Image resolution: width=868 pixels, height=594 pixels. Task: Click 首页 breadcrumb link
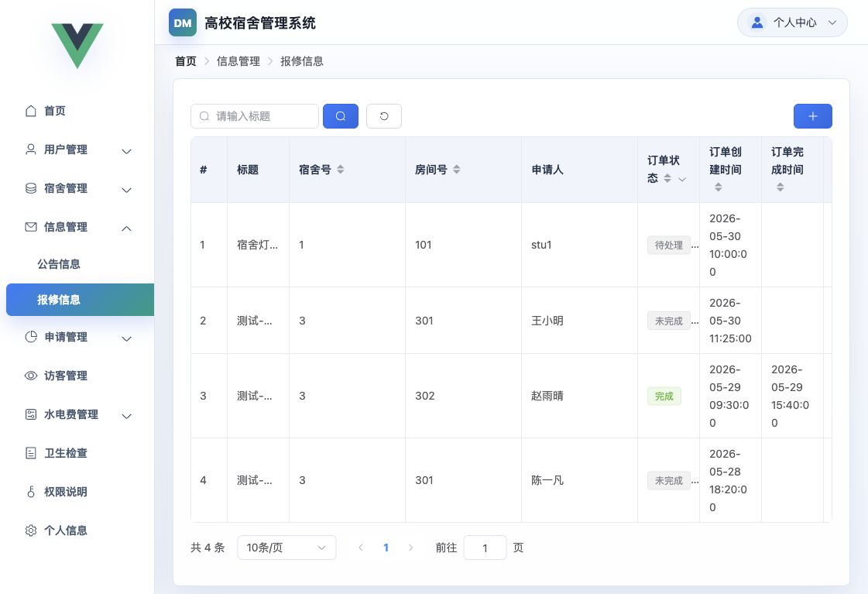(186, 61)
